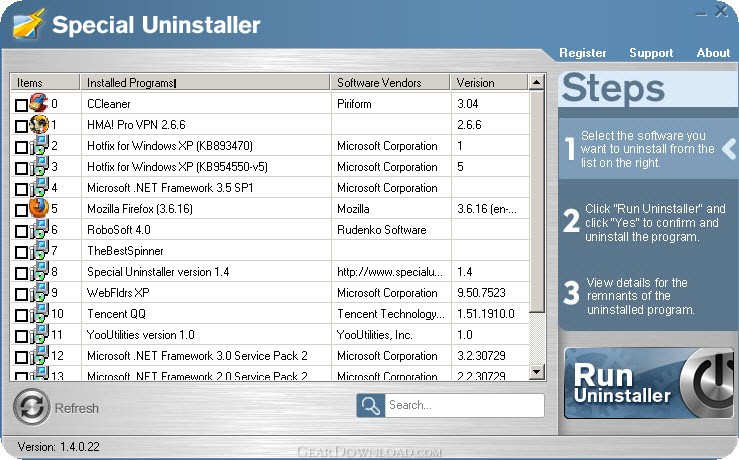Image resolution: width=739 pixels, height=460 pixels.
Task: Tick the TheBestSpinner checkbox
Action: pyautogui.click(x=21, y=252)
